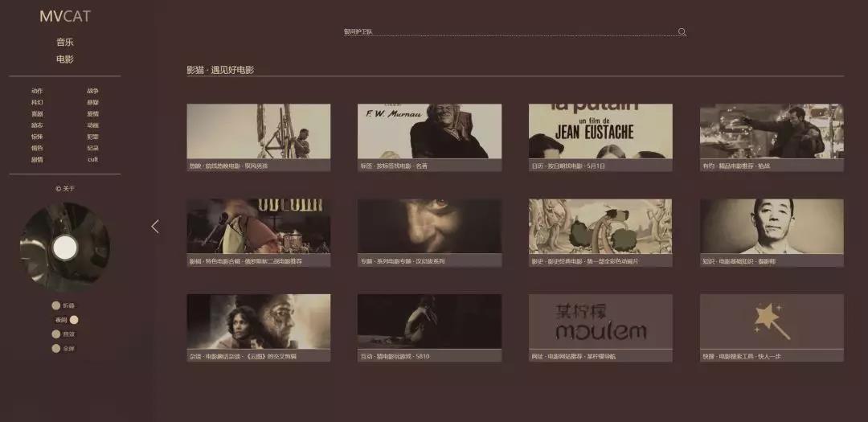Viewport: 868px width, 422px height.
Task: Open the 电影 section
Action: point(65,59)
